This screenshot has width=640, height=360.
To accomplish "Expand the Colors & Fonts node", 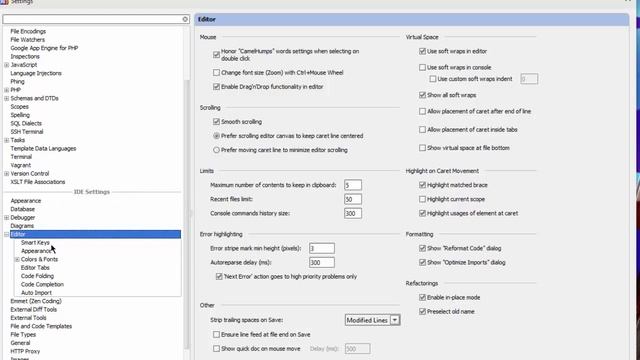I will pyautogui.click(x=17, y=260).
